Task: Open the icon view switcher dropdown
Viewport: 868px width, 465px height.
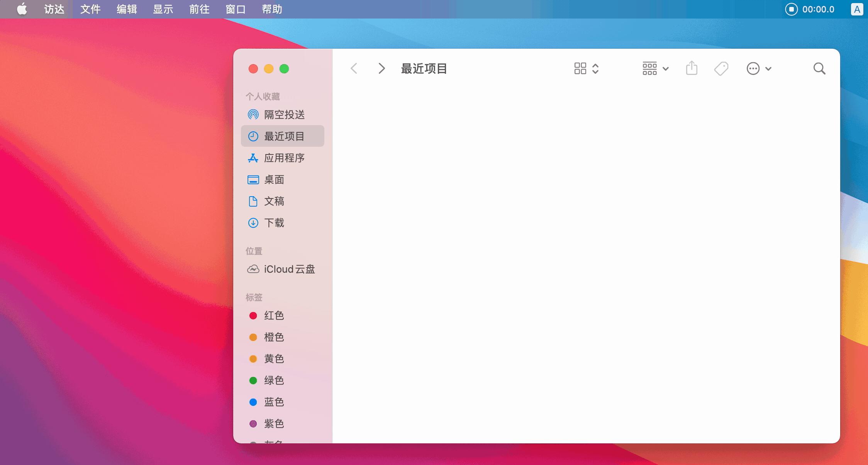Action: (586, 69)
